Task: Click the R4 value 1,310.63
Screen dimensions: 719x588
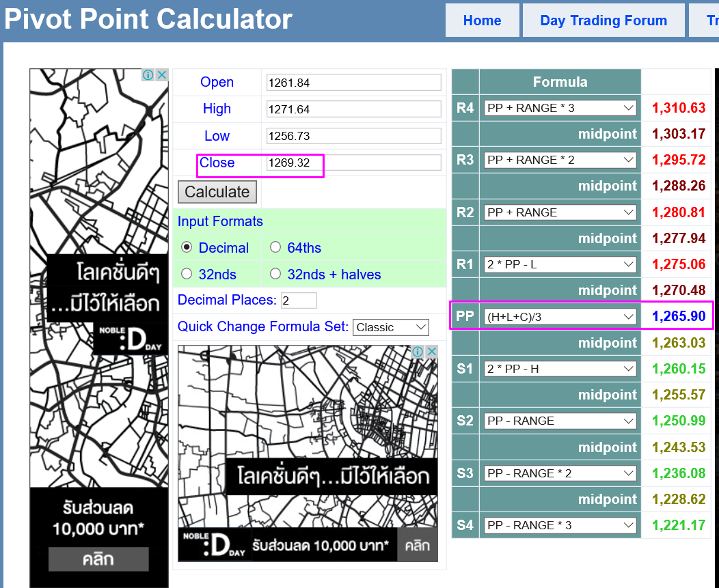Action: [x=679, y=108]
